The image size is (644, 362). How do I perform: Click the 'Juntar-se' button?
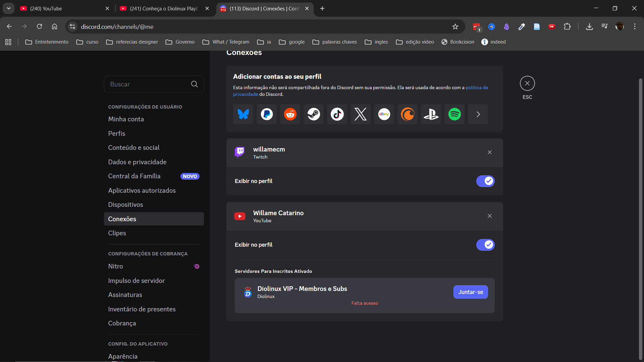470,292
